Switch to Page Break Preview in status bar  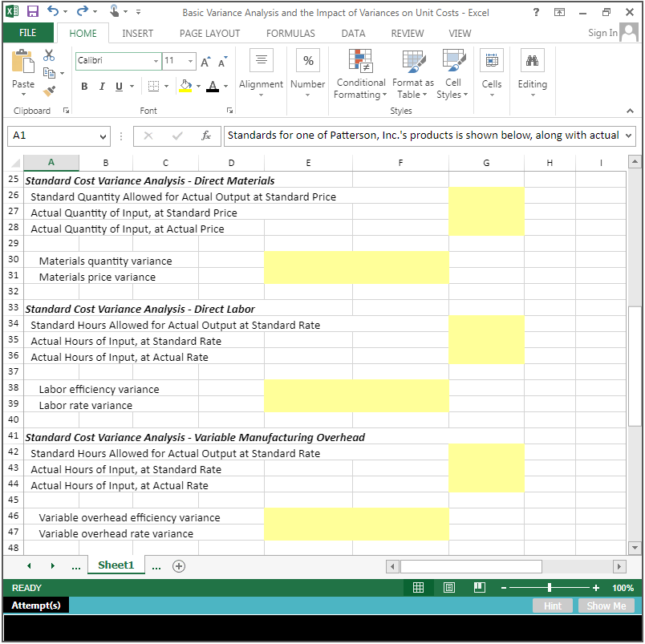(x=479, y=588)
